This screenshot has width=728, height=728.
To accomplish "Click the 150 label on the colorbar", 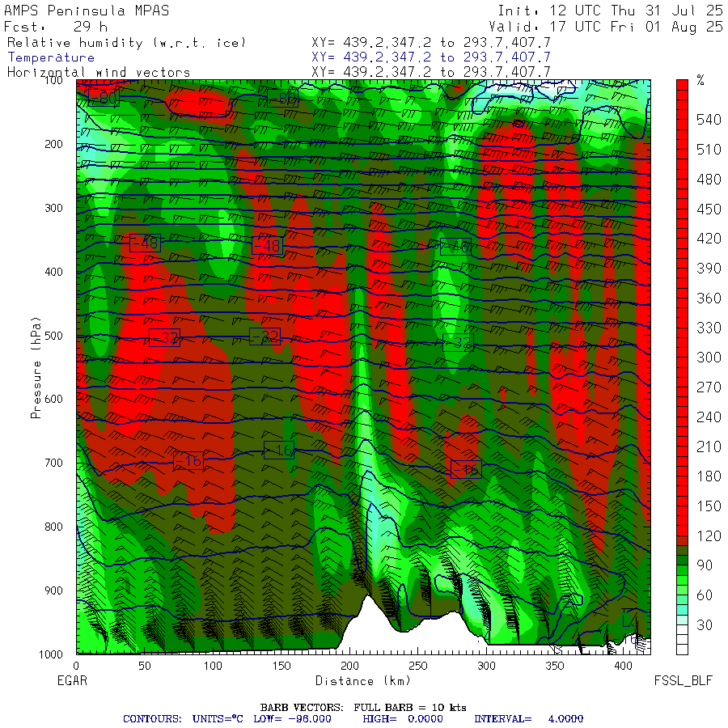I will (x=709, y=506).
